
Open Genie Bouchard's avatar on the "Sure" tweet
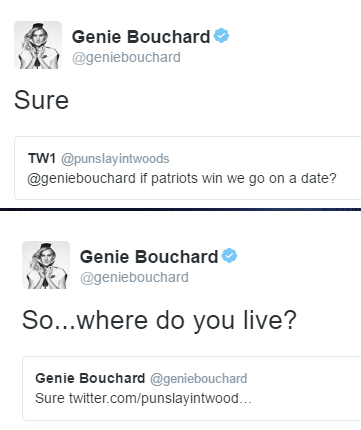[38, 45]
